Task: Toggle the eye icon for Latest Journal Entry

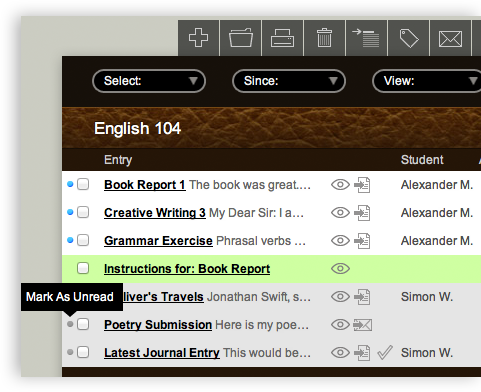Action: click(x=340, y=352)
